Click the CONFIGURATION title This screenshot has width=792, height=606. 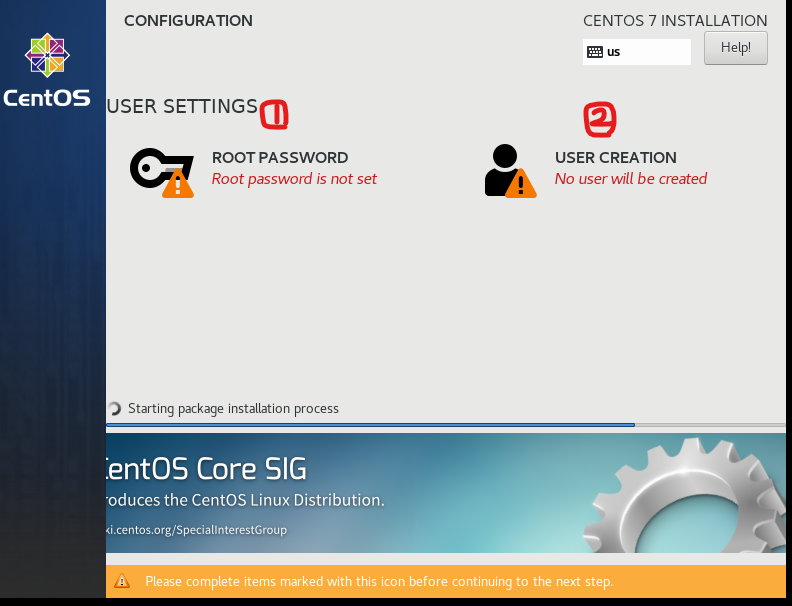coord(188,21)
